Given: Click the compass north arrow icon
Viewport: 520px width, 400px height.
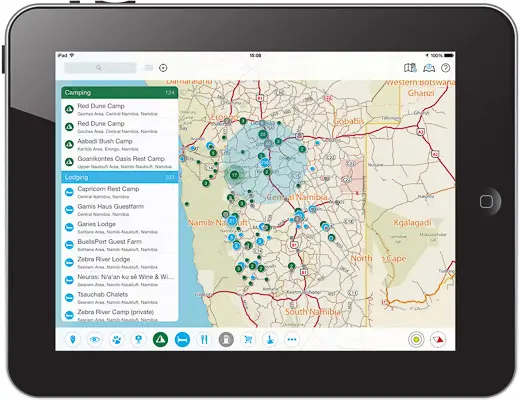Looking at the screenshot, I should [x=438, y=340].
